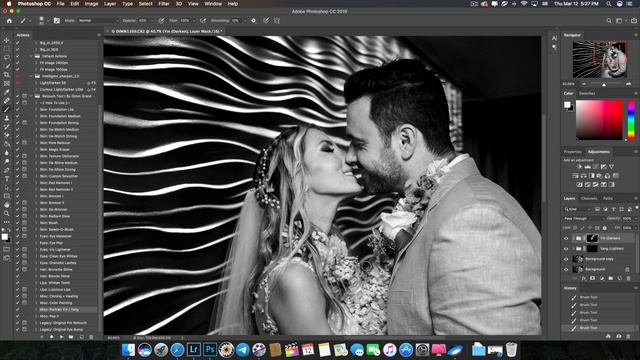
Task: Create new action set folder icon
Action: (71, 337)
